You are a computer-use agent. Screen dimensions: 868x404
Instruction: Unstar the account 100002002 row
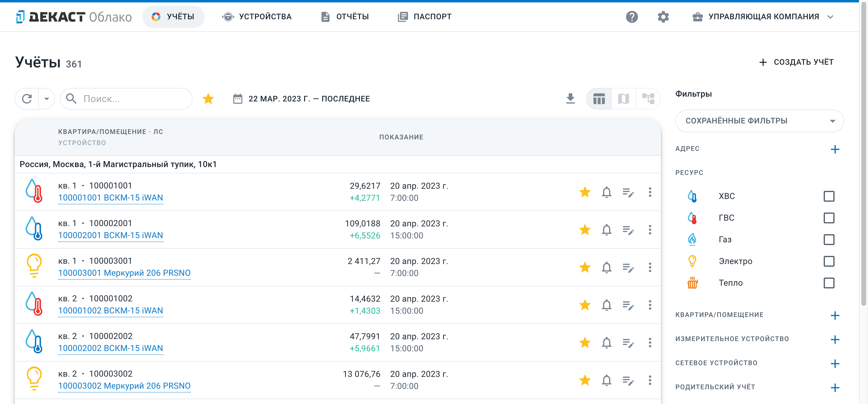click(x=585, y=342)
